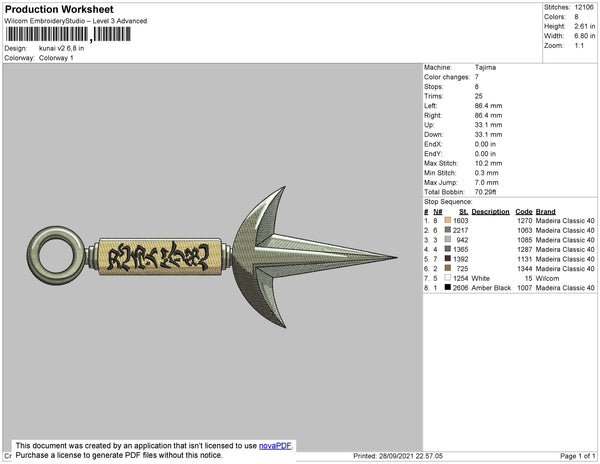Click the Color changes value 7

[x=477, y=77]
